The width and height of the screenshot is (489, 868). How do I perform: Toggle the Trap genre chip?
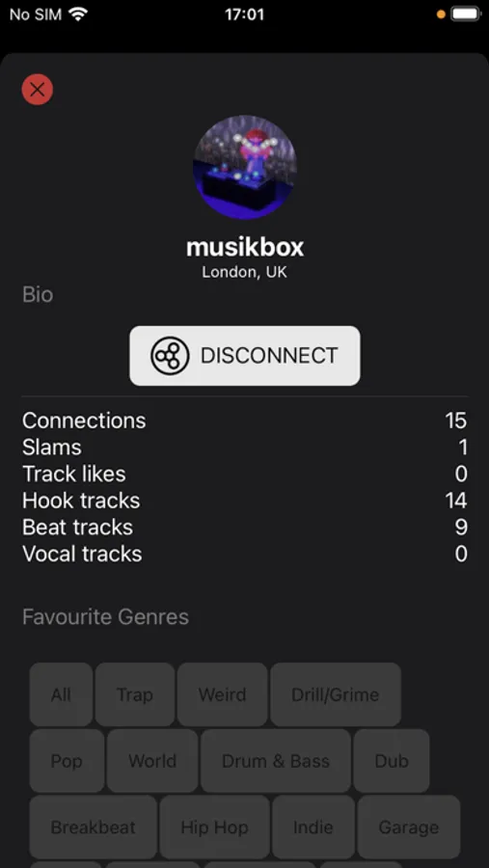pyautogui.click(x=135, y=694)
